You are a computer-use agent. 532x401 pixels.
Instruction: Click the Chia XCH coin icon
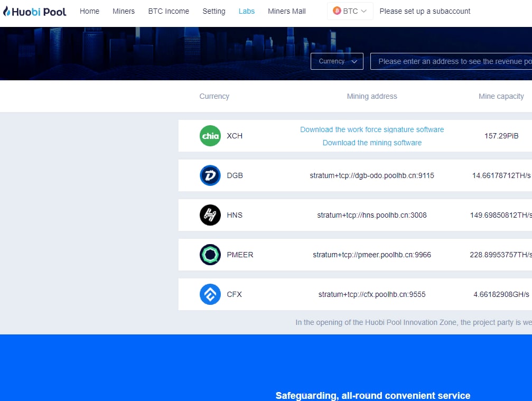coord(210,136)
